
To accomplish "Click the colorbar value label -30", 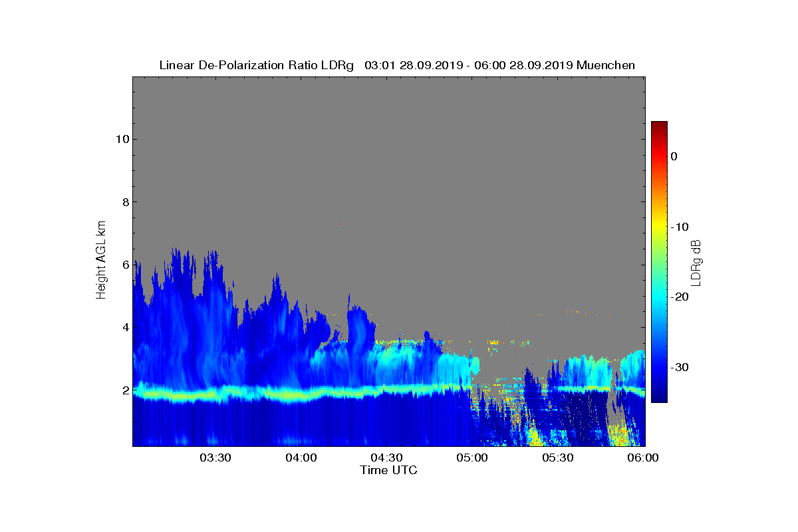I will point(680,367).
